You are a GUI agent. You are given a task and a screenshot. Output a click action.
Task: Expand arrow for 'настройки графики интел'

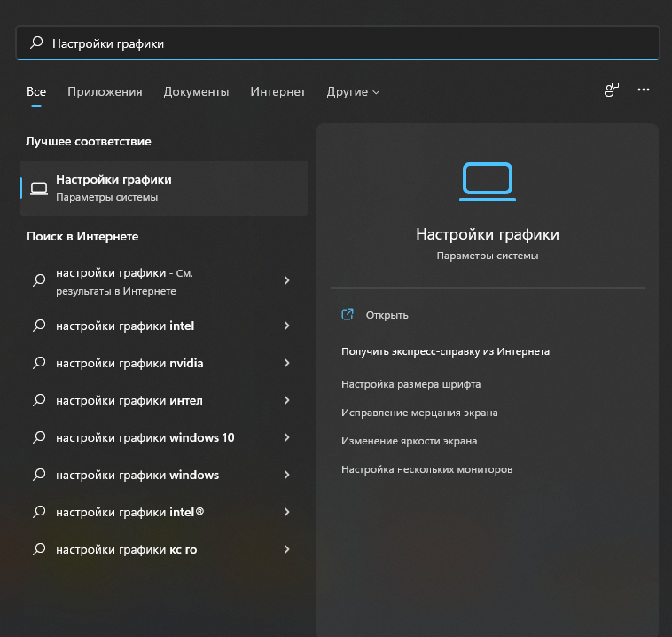pyautogui.click(x=286, y=400)
